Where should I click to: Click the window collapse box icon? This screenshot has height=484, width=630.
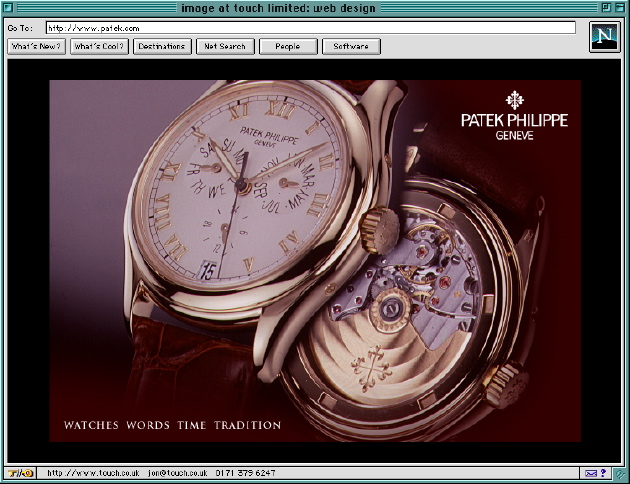[x=620, y=7]
